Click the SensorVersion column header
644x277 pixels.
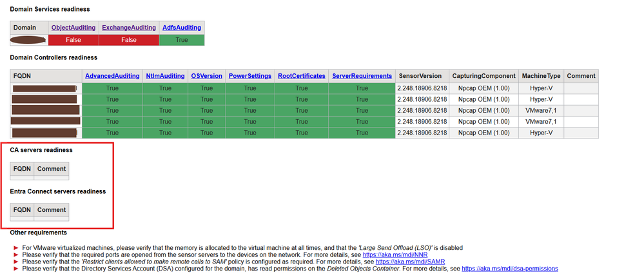(422, 76)
